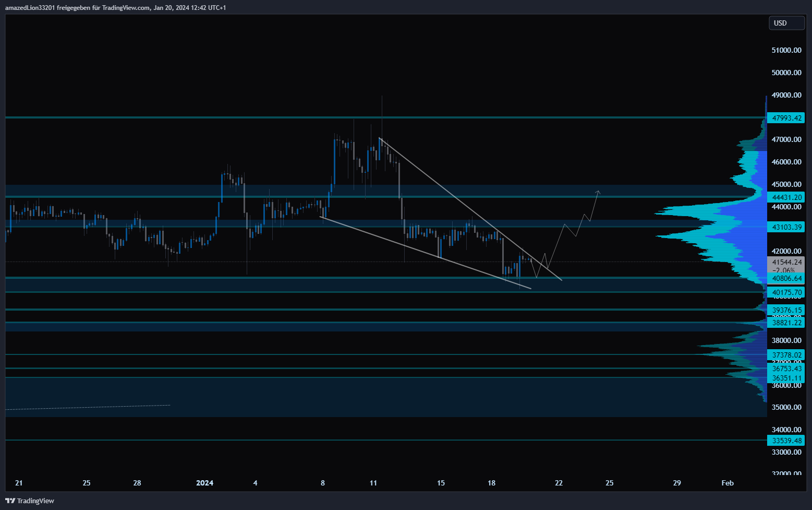812x510 pixels.
Task: Select the 44431.20 price level label
Action: click(786, 197)
